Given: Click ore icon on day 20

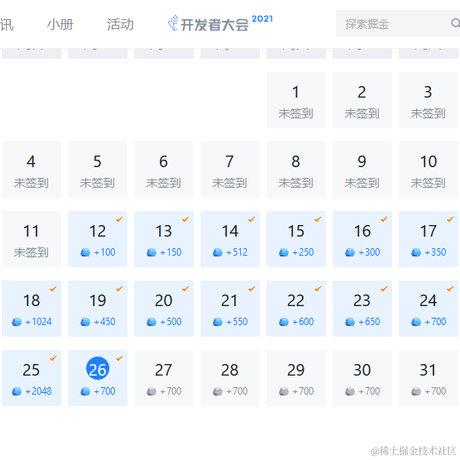Looking at the screenshot, I should coord(151,322).
